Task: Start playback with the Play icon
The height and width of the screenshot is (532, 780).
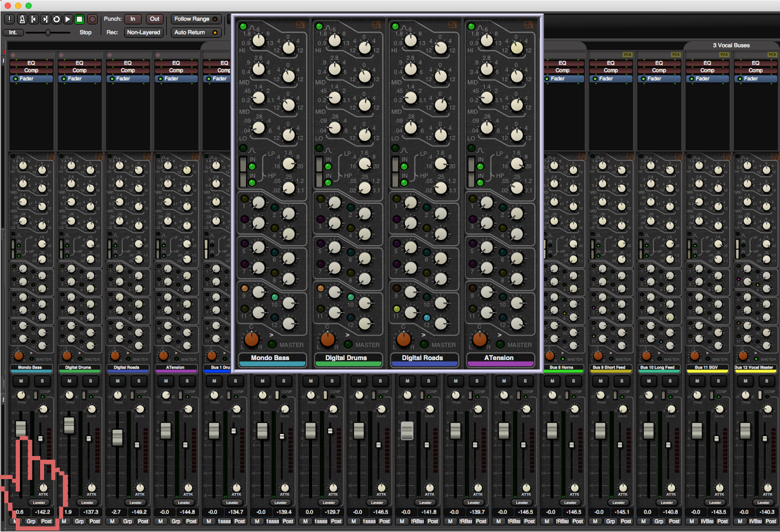Action: tap(68, 19)
